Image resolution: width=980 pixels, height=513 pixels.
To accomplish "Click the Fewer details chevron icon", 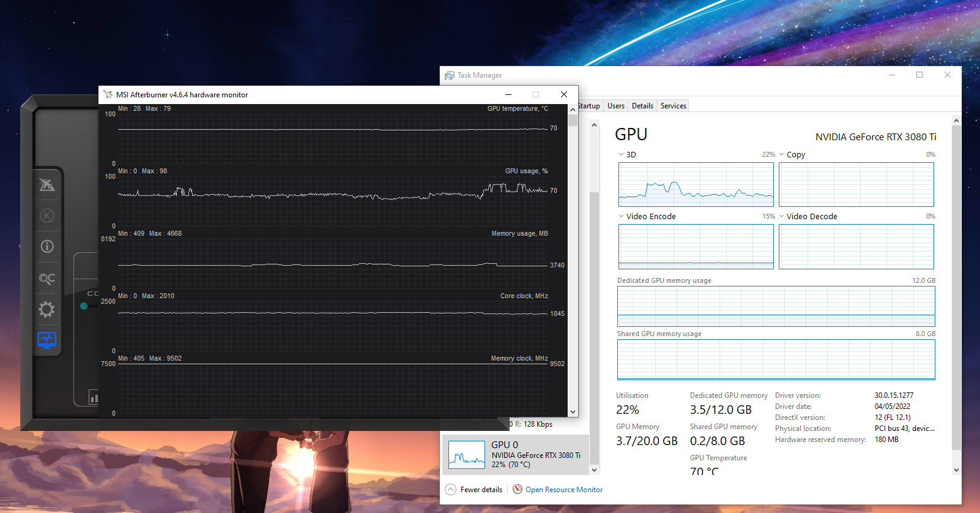I will pyautogui.click(x=451, y=489).
